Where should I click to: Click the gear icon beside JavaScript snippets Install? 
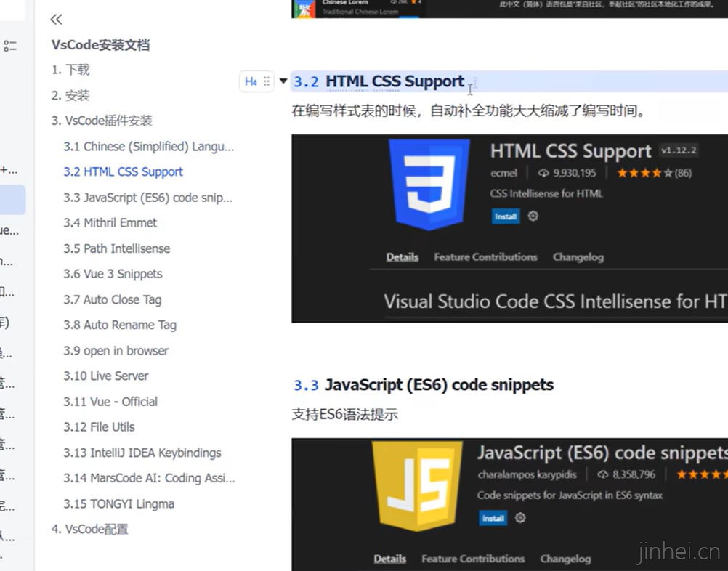(x=520, y=518)
